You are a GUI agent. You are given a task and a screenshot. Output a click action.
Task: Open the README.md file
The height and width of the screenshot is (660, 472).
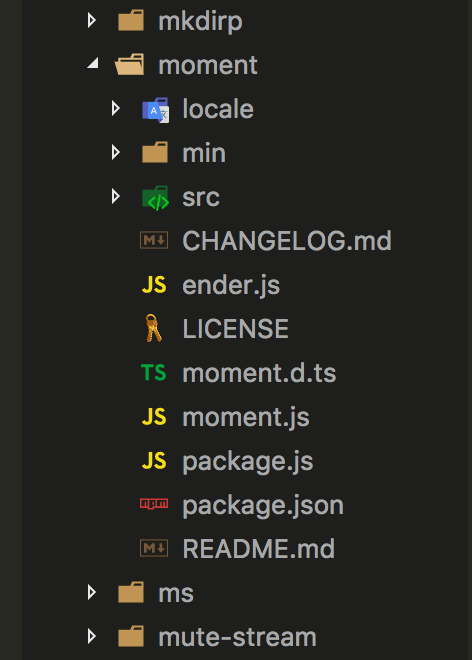259,549
